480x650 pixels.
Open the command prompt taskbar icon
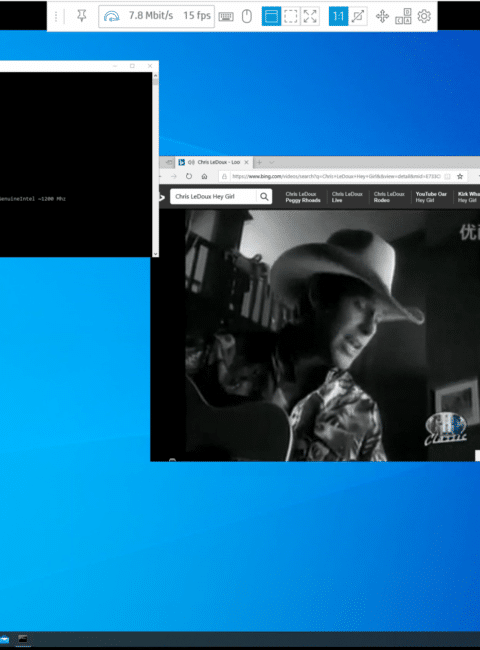(x=23, y=639)
